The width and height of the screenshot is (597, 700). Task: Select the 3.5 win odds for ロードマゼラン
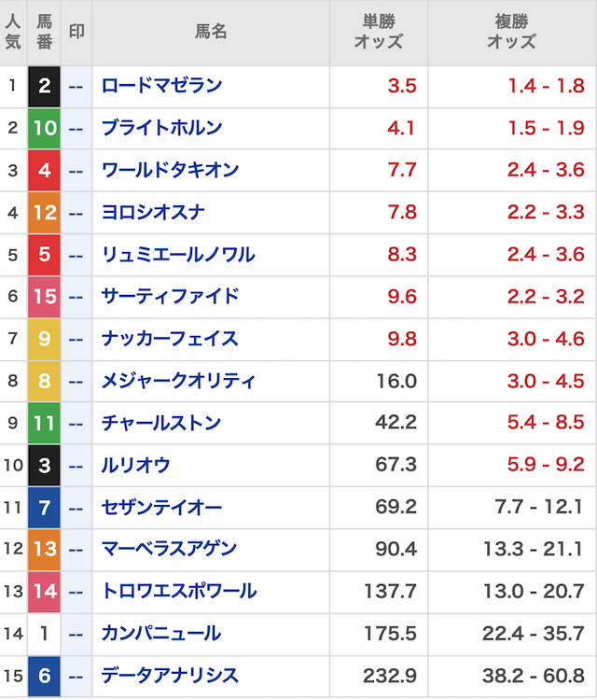click(x=402, y=87)
